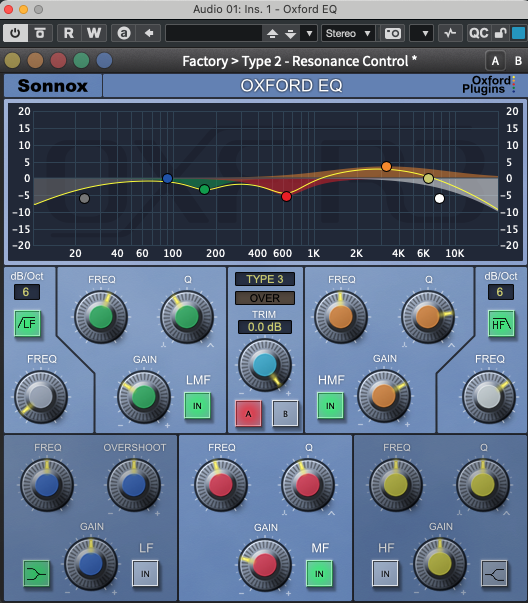Click the blue TRIM knob
Screen dimensions: 528x603
pos(265,365)
